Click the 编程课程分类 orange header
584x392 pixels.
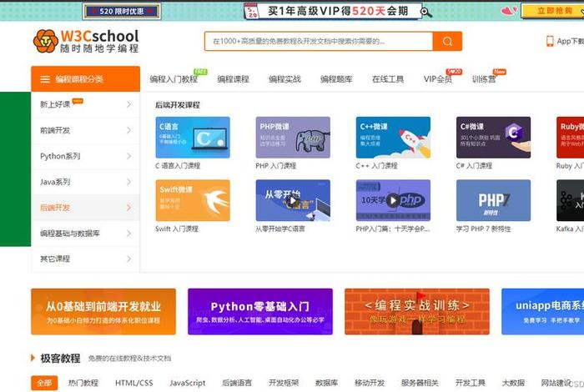(x=86, y=79)
